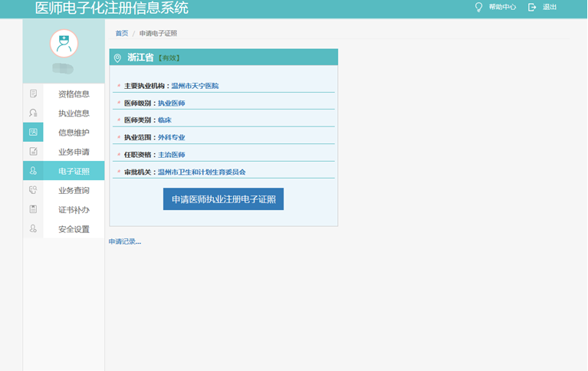Viewport: 588px width, 371px height.
Task: Click the 执业信息 headset icon
Action: pos(33,113)
